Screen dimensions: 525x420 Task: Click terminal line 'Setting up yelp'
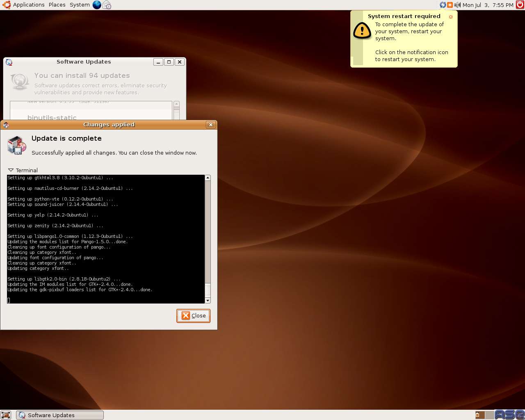[53, 215]
